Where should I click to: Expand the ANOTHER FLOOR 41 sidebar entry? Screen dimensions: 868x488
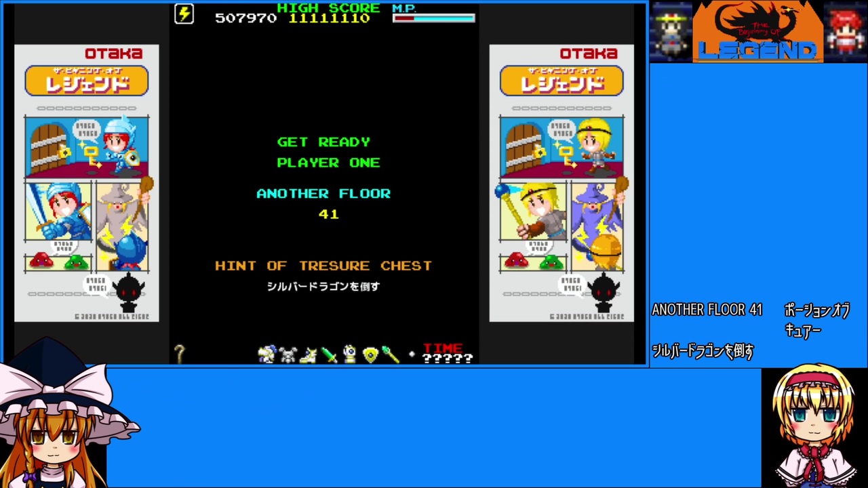click(x=707, y=309)
